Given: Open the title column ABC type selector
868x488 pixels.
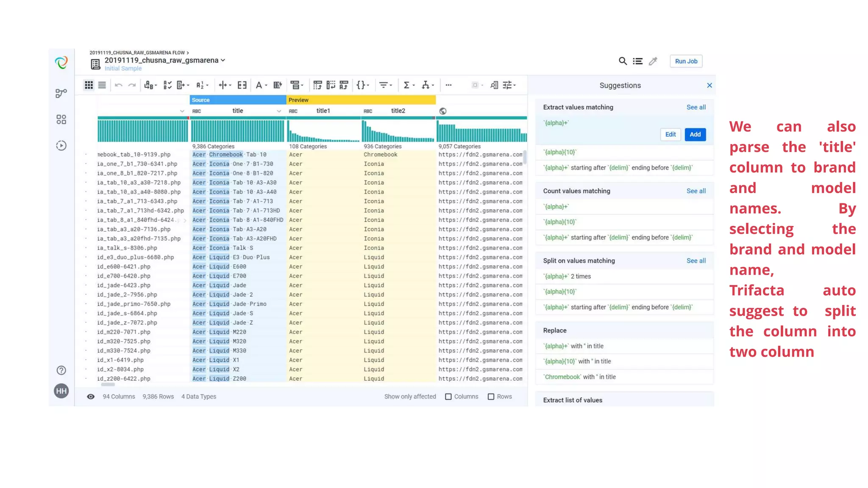Looking at the screenshot, I should pyautogui.click(x=197, y=111).
